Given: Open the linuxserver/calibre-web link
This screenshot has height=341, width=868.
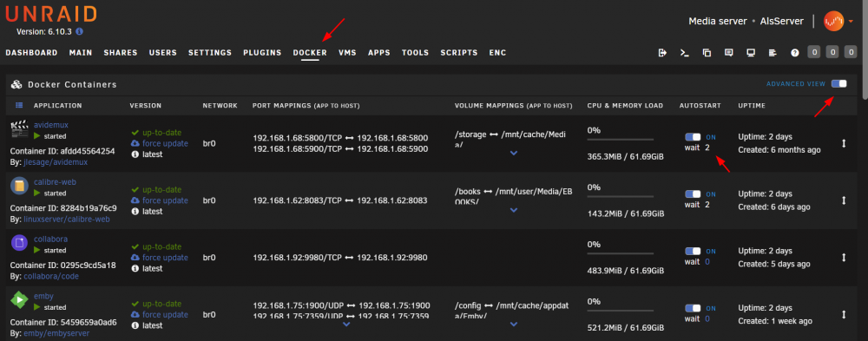Looking at the screenshot, I should pyautogui.click(x=67, y=220).
